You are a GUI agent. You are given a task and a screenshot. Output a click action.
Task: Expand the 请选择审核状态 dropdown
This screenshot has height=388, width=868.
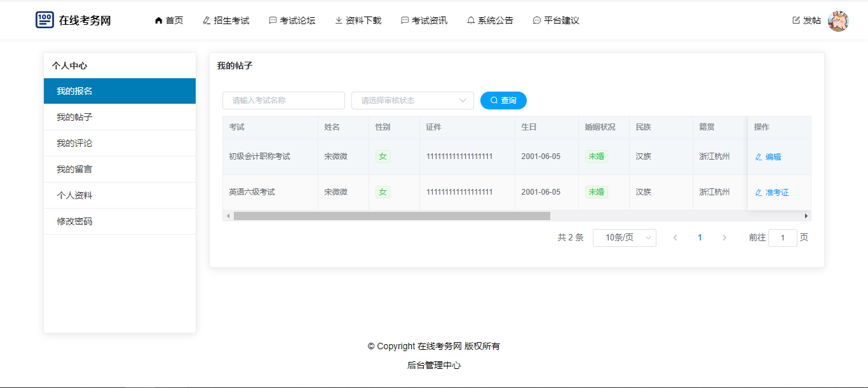click(x=412, y=100)
